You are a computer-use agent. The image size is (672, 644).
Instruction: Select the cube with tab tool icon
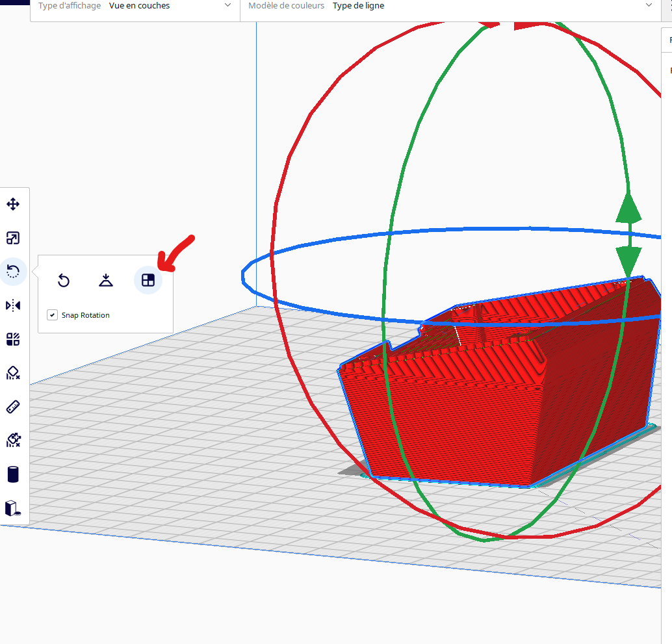click(x=13, y=508)
